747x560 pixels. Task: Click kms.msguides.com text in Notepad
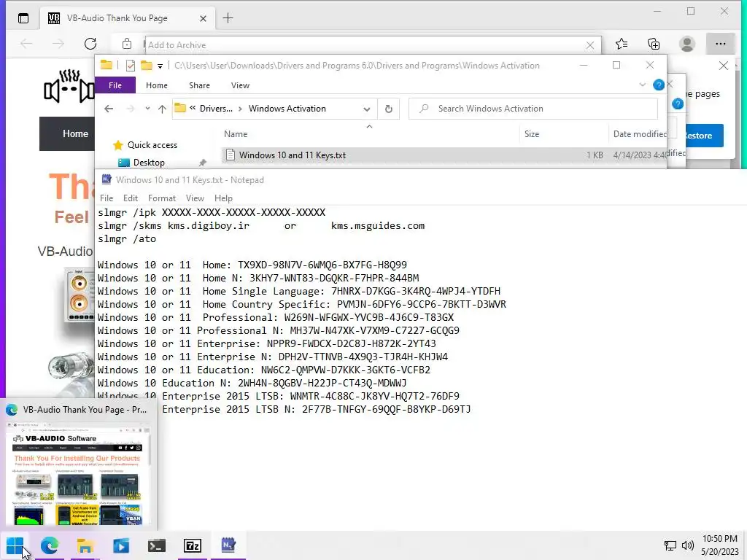click(378, 226)
